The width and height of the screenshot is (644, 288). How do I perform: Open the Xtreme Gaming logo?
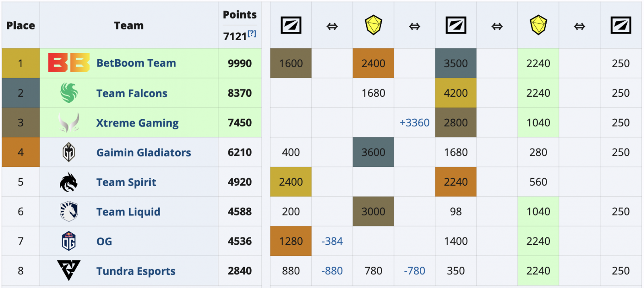[x=69, y=122]
